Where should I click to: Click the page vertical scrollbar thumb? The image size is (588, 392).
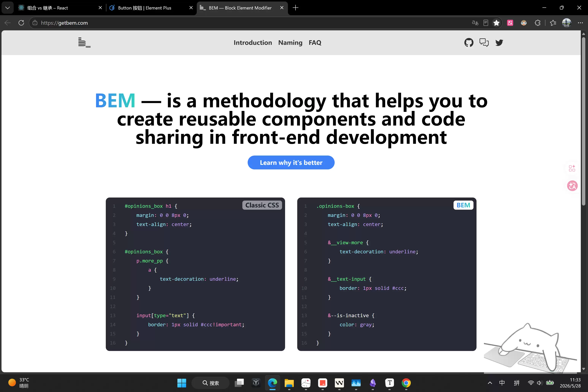pyautogui.click(x=583, y=121)
